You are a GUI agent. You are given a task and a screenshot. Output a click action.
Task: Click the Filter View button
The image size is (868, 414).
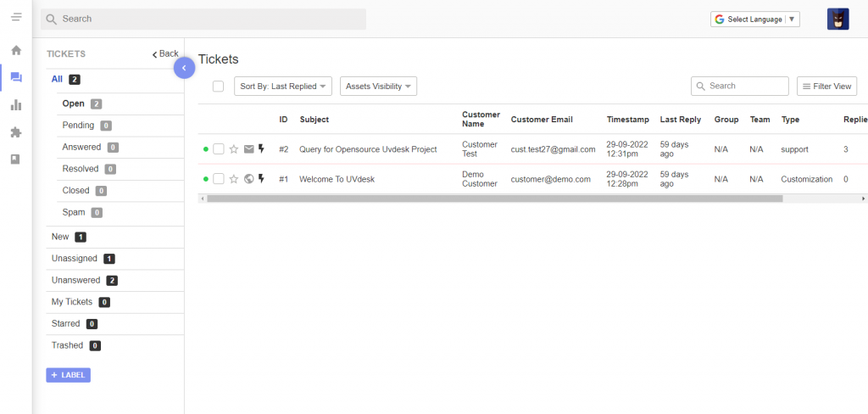click(826, 86)
